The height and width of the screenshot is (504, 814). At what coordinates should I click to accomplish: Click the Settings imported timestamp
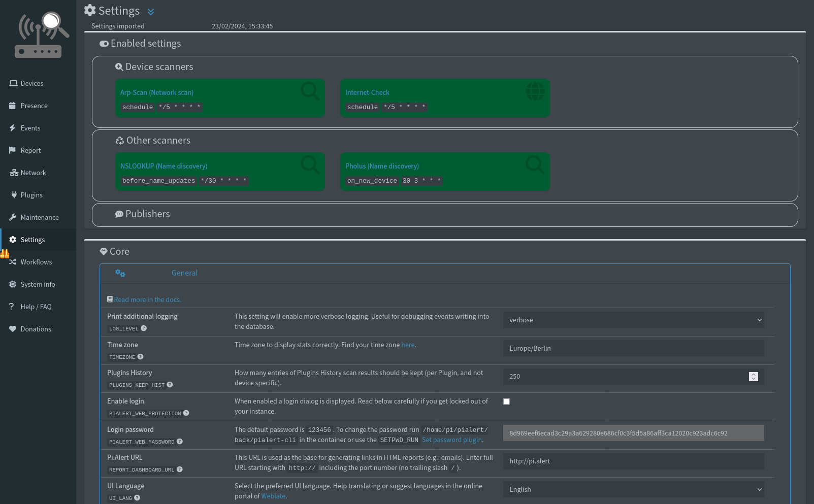242,26
